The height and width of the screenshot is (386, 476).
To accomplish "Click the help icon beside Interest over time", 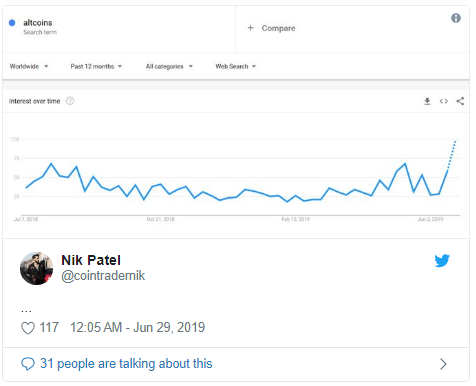I will pos(70,101).
